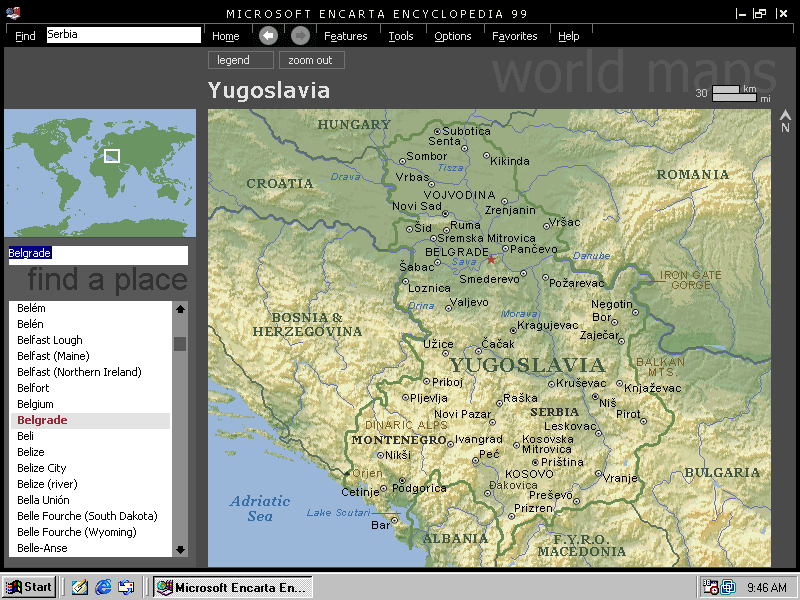Click the Find search field containing Serbia
This screenshot has height=600, width=800.
point(123,35)
